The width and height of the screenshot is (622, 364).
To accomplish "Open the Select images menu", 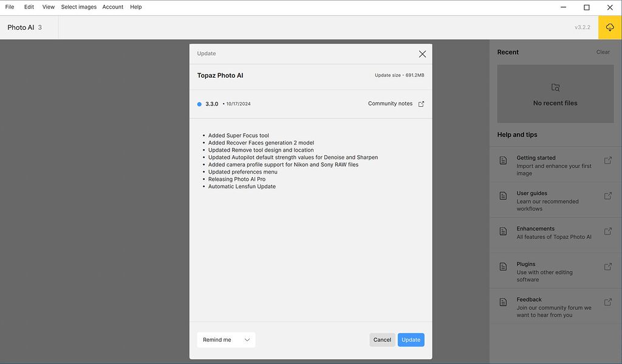I will [78, 7].
